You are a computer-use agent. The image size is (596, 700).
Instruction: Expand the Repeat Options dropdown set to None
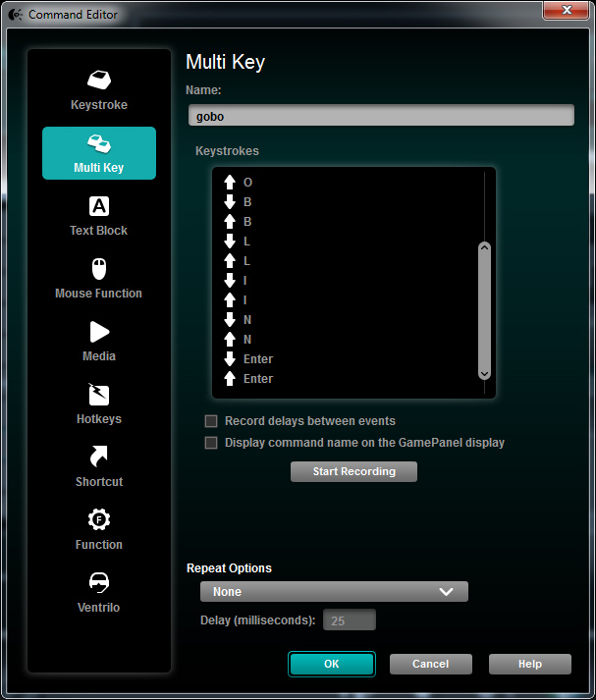coord(334,592)
